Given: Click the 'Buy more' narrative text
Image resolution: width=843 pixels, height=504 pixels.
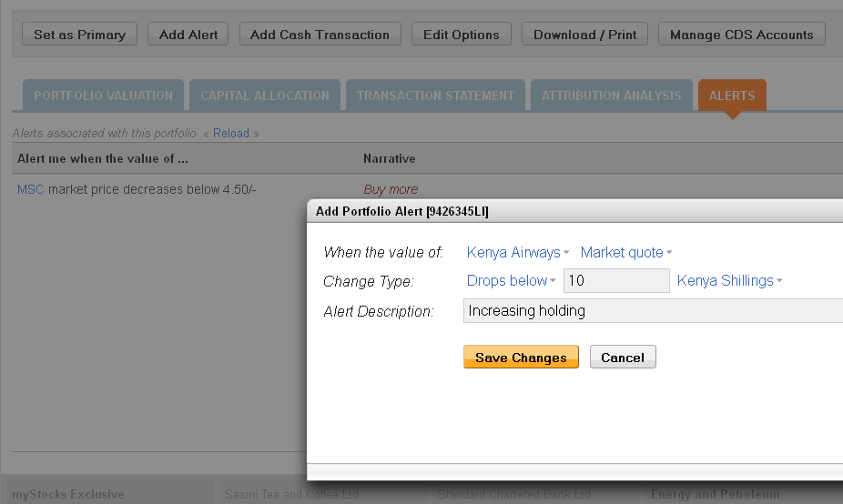Looking at the screenshot, I should [x=391, y=189].
